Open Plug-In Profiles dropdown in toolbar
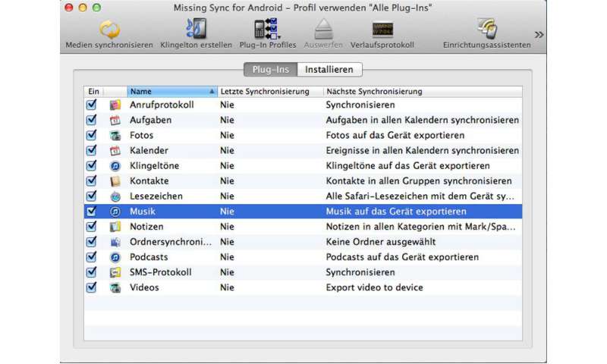Image resolution: width=607 pixels, height=364 pixels. click(267, 29)
